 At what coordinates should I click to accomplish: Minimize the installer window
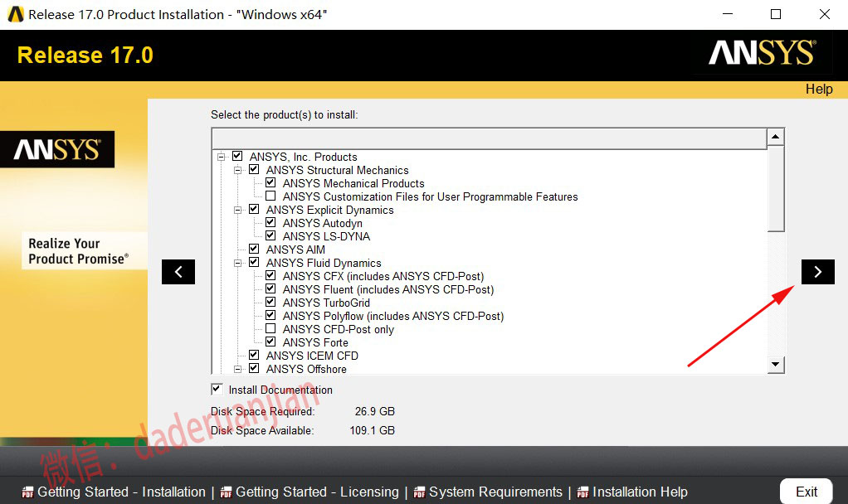tap(728, 15)
